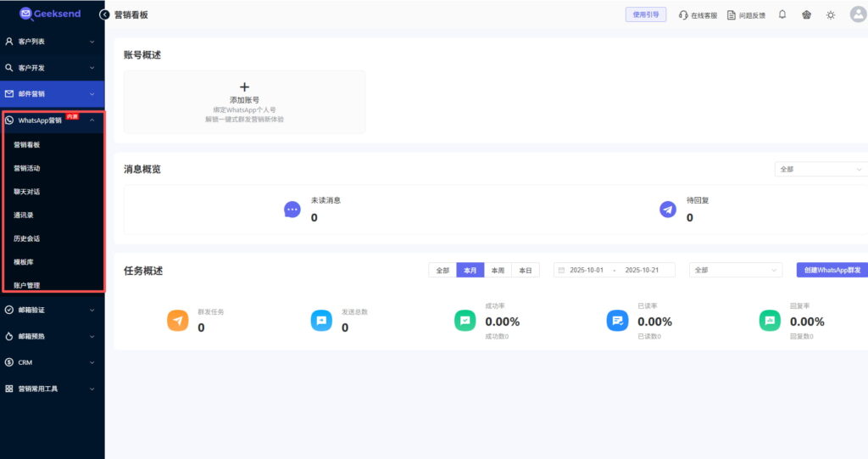Image resolution: width=868 pixels, height=459 pixels.
Task: Click the unread messages chat bubble icon
Action: pos(292,210)
